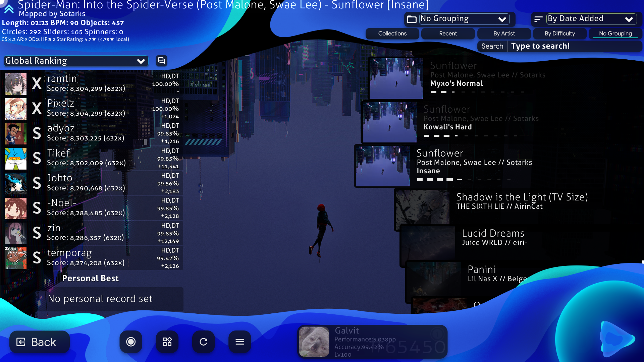
Task: Switch to the Collections tab
Action: pos(392,34)
